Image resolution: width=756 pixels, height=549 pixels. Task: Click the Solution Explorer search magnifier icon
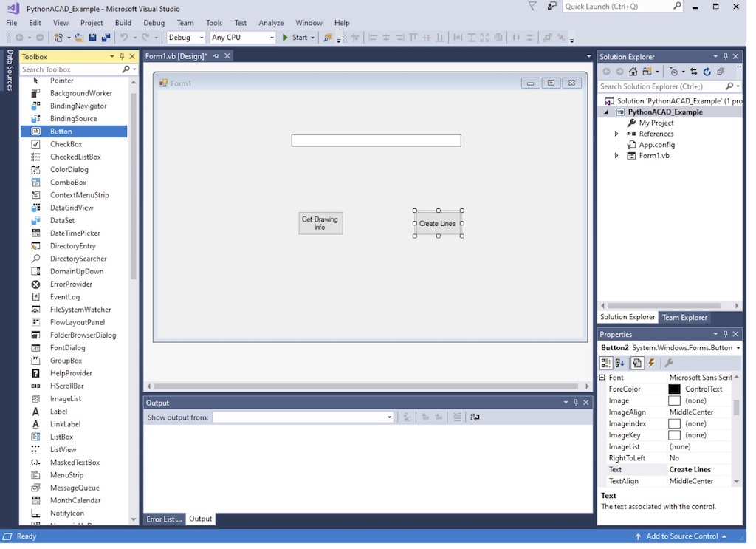point(729,86)
